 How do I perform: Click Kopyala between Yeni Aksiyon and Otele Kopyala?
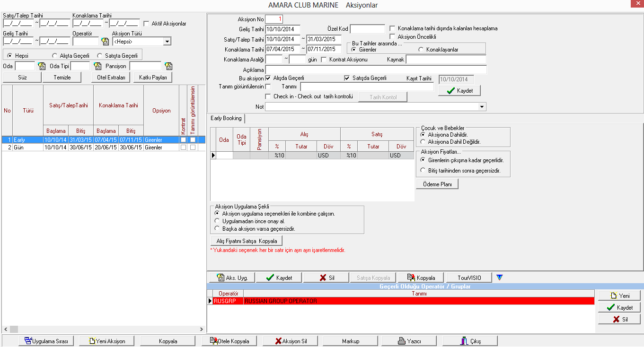(168, 341)
